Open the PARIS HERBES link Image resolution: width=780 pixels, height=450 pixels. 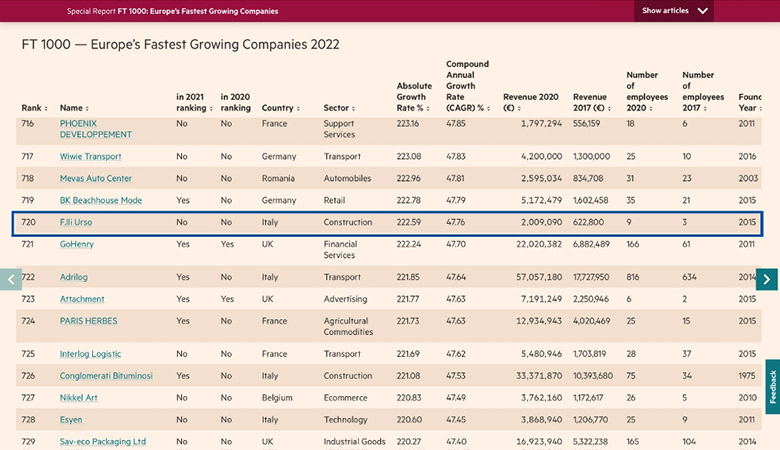(x=89, y=321)
